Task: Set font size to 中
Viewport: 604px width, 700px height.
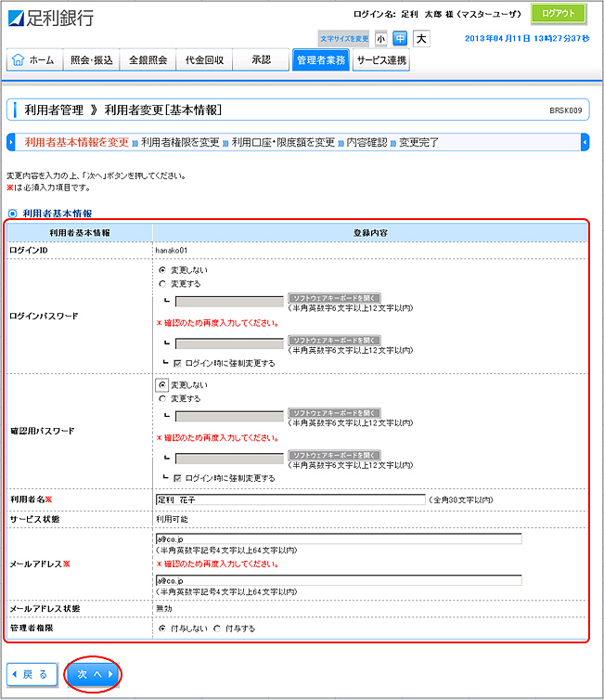Action: tap(400, 38)
